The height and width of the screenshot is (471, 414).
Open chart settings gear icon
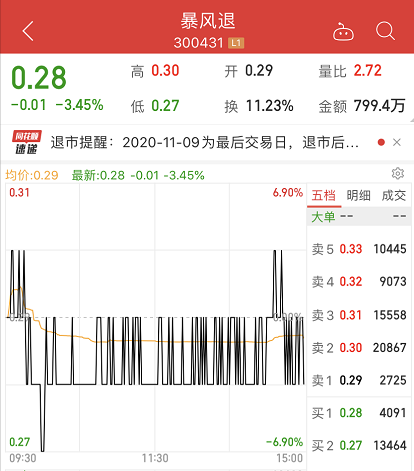pos(398,173)
